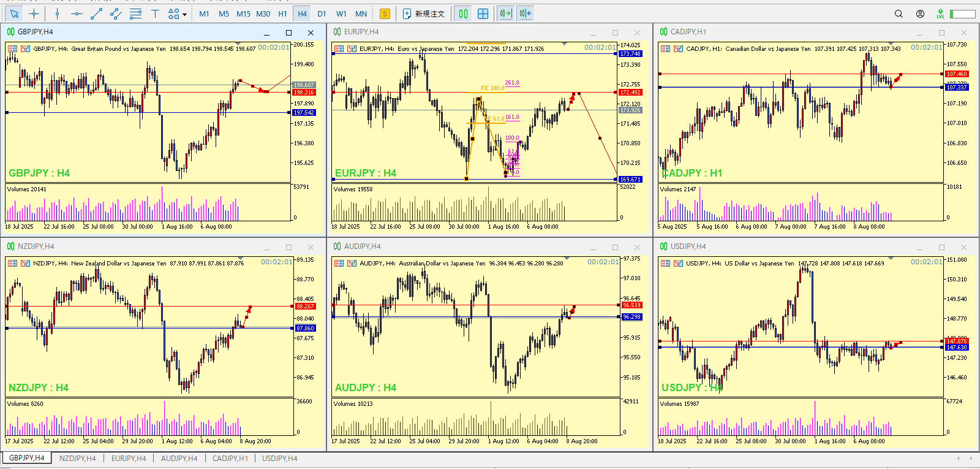Switch timeframe to M15
Screen dimensions: 980x469
pos(244,13)
